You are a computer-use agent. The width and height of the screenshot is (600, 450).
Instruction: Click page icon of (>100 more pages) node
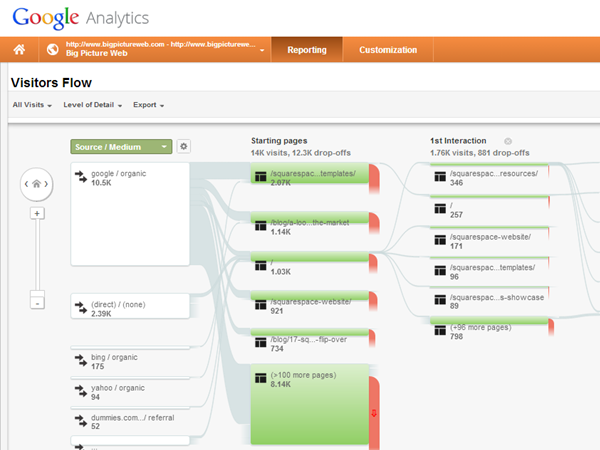click(261, 378)
